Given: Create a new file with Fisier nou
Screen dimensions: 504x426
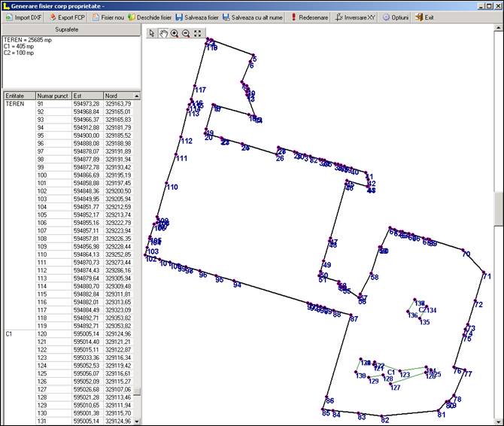Looking at the screenshot, I should [x=108, y=17].
